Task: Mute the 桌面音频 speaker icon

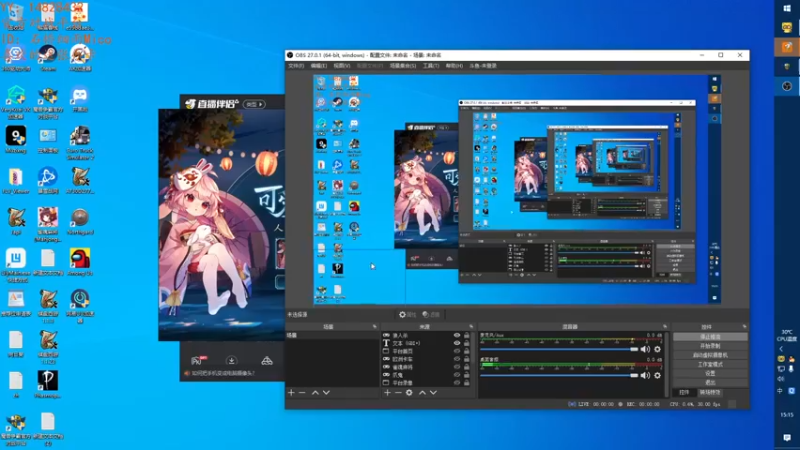Action: click(645, 375)
